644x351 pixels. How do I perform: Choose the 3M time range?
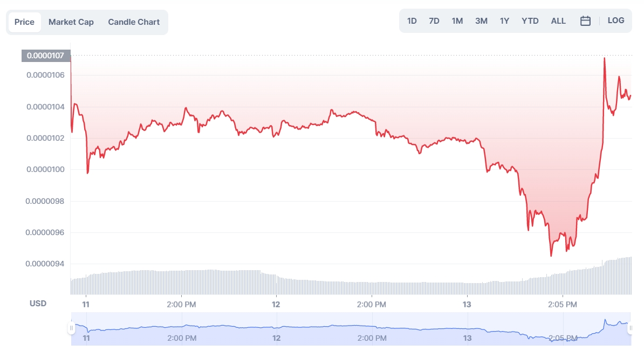(x=481, y=21)
